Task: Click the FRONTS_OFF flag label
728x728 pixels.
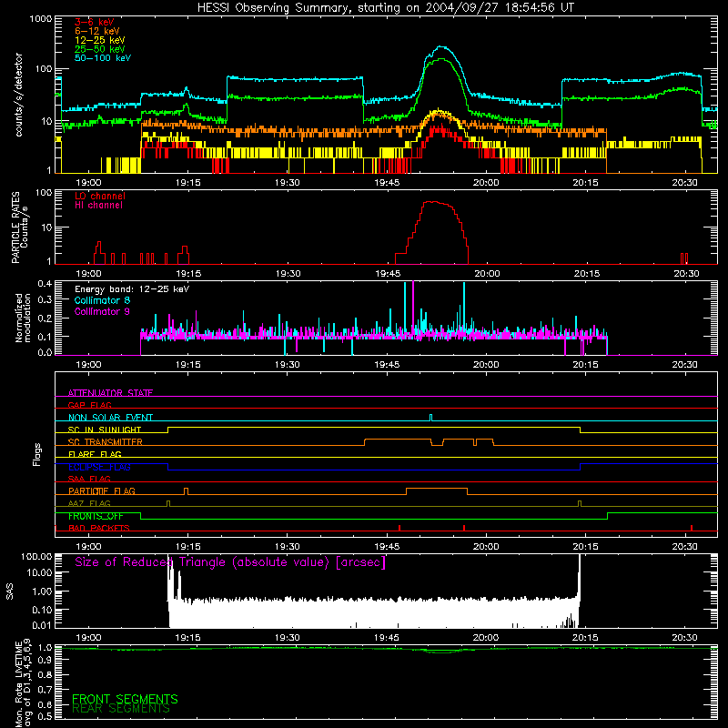Action: click(96, 516)
